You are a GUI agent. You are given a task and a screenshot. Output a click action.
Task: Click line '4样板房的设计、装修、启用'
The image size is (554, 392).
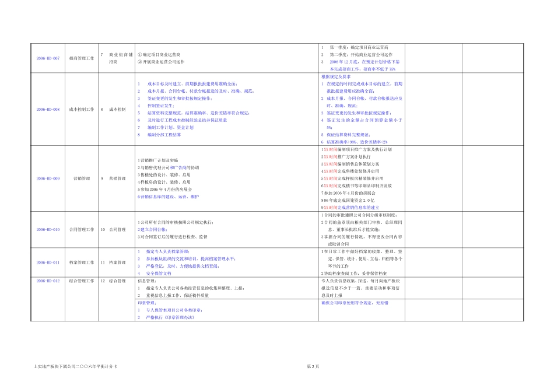click(x=164, y=183)
